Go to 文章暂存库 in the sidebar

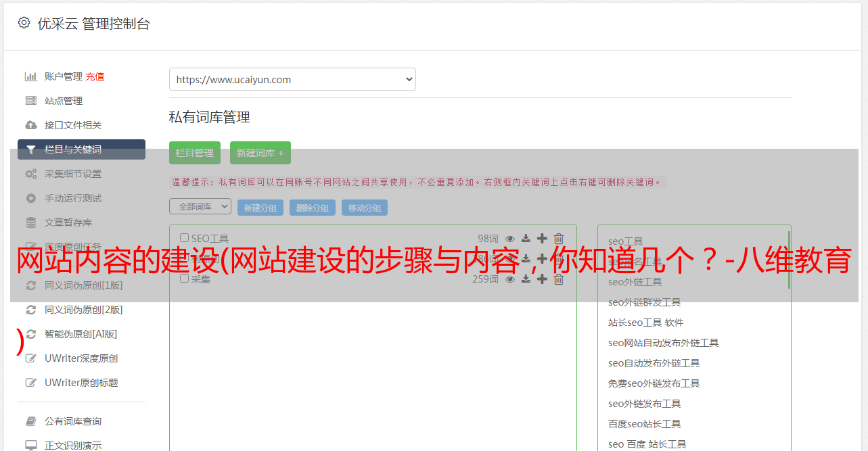pyautogui.click(x=68, y=222)
